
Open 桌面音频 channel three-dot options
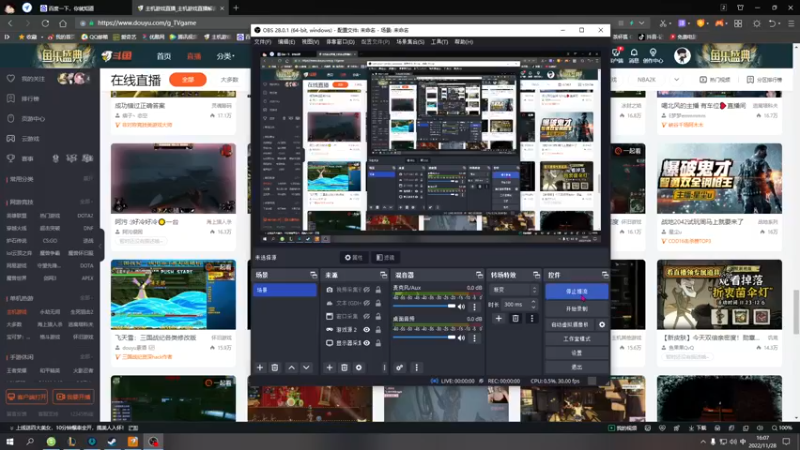point(474,338)
